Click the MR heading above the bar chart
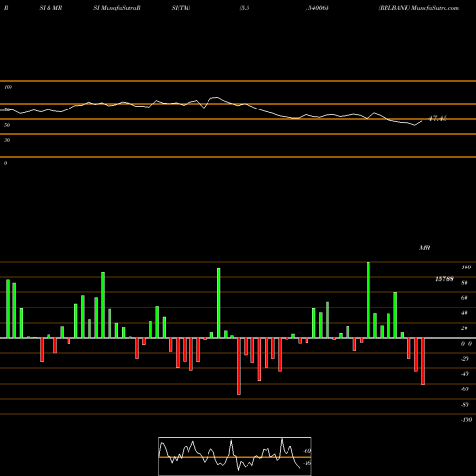 tap(425, 248)
